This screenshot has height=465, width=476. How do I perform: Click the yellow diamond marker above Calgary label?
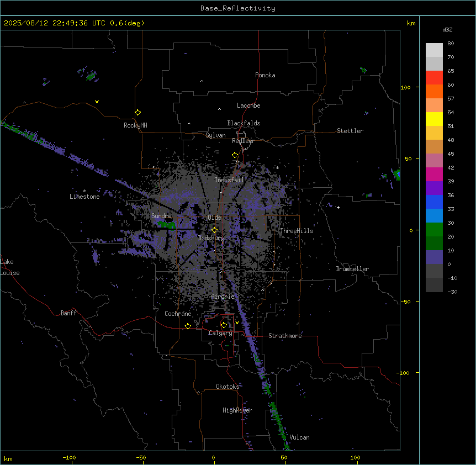click(224, 325)
